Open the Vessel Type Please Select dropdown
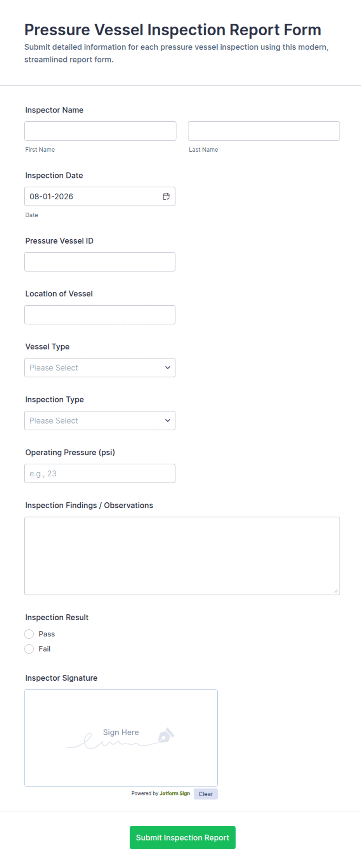This screenshot has width=361, height=868. click(x=100, y=368)
